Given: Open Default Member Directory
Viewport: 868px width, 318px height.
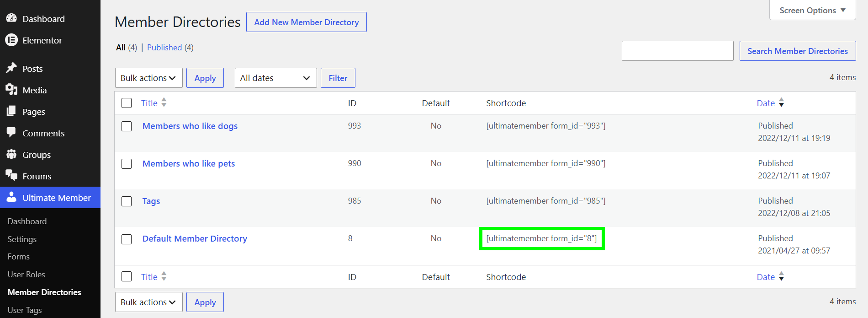Looking at the screenshot, I should pyautogui.click(x=195, y=239).
